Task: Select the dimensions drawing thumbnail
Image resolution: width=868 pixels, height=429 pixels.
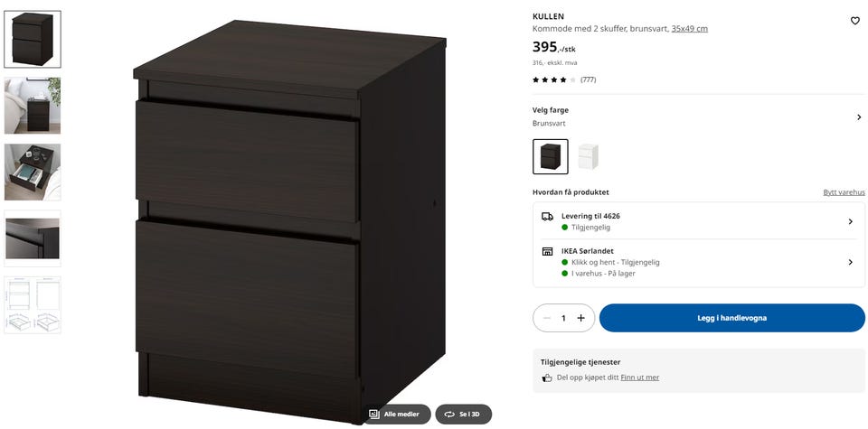Action: click(33, 304)
